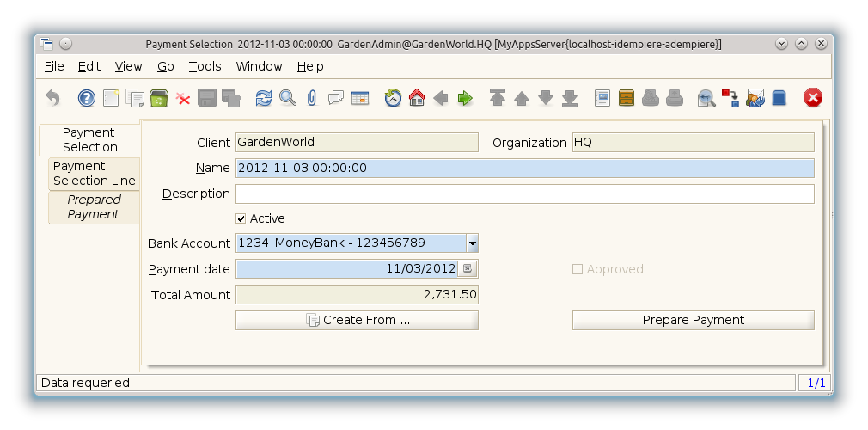The height and width of the screenshot is (430, 868).
Task: Open the Window menu
Action: 259,66
